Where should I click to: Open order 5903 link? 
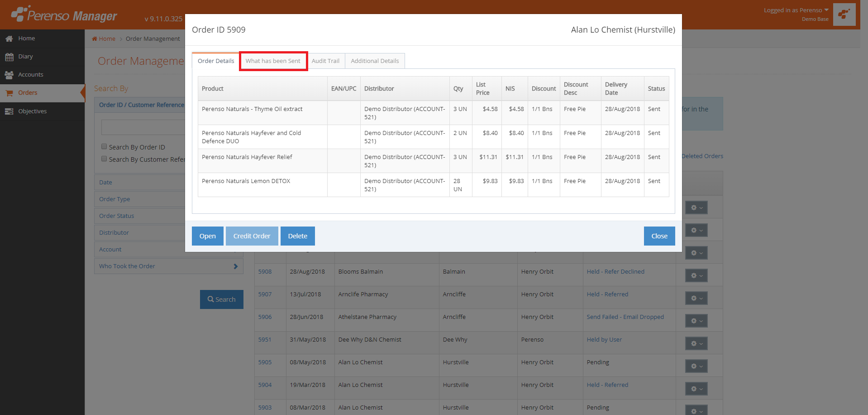265,408
